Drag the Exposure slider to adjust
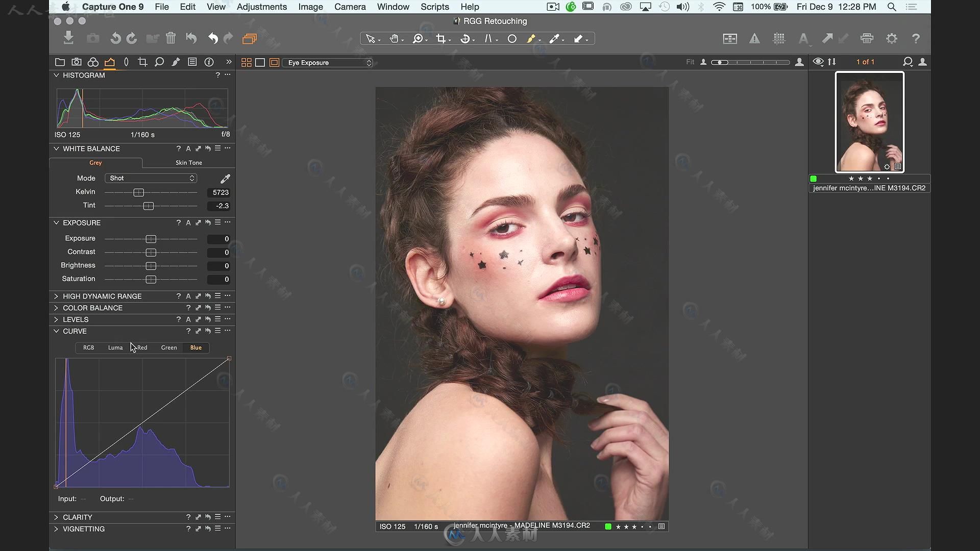This screenshot has height=551, width=980. 151,238
